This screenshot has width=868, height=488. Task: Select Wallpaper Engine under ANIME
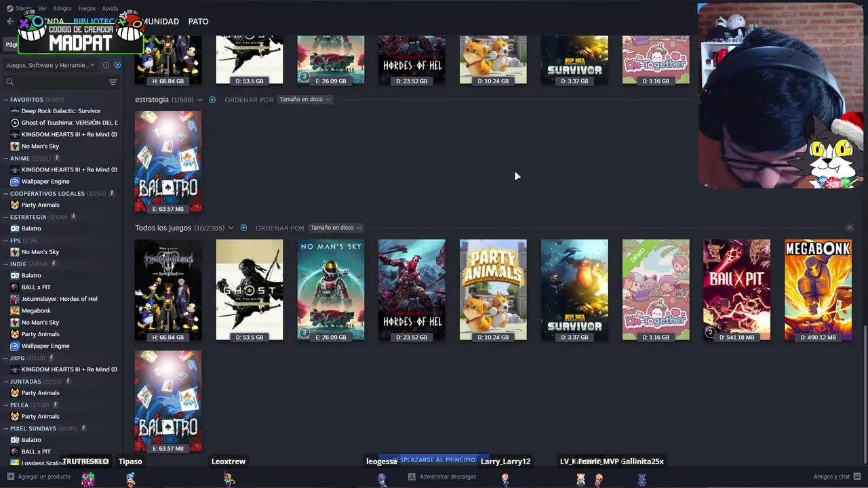(x=45, y=182)
